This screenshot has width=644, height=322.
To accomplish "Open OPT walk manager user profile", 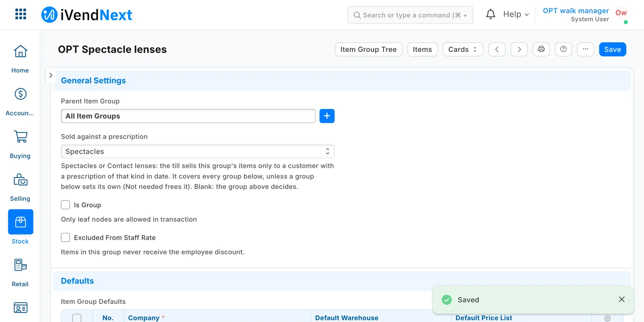I will 576,11.
